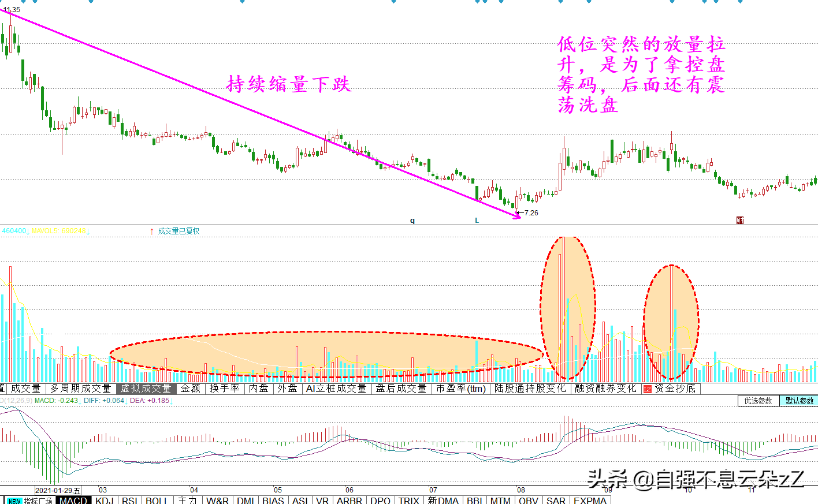Select the highlighted 虚拟成交量 tab
Viewport: 818px width, 504px height.
(146, 389)
